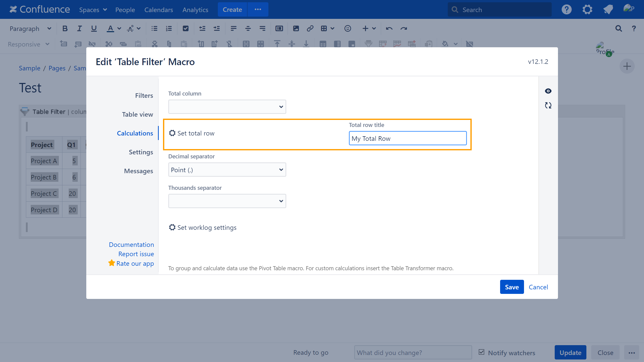The height and width of the screenshot is (362, 644).
Task: Click the task list checkbox icon in the toolbar
Action: [x=186, y=28]
